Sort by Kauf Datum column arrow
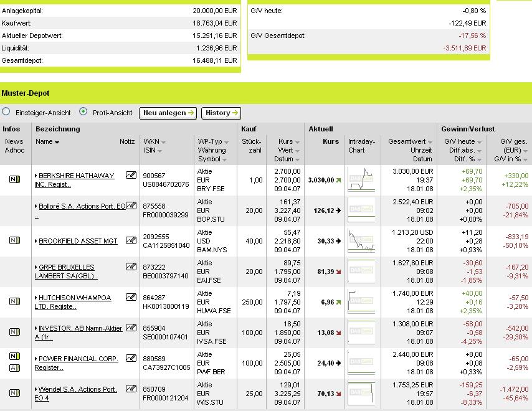 click(x=297, y=159)
